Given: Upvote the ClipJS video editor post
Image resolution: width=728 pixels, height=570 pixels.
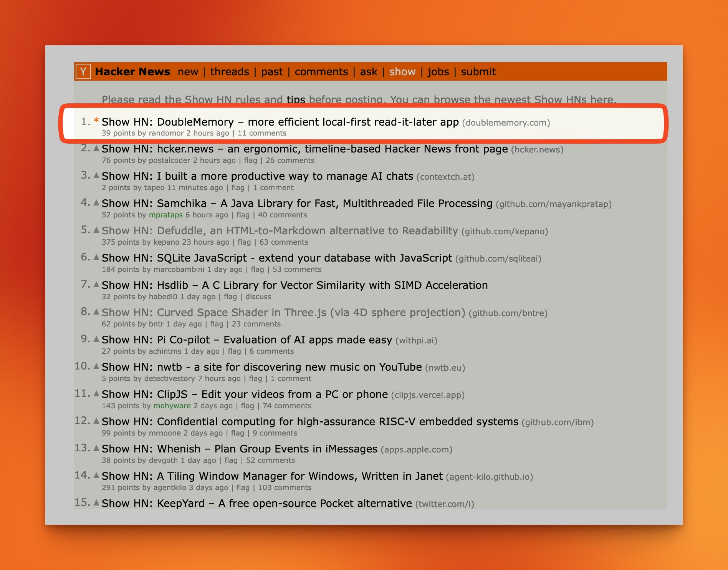Looking at the screenshot, I should [x=96, y=394].
